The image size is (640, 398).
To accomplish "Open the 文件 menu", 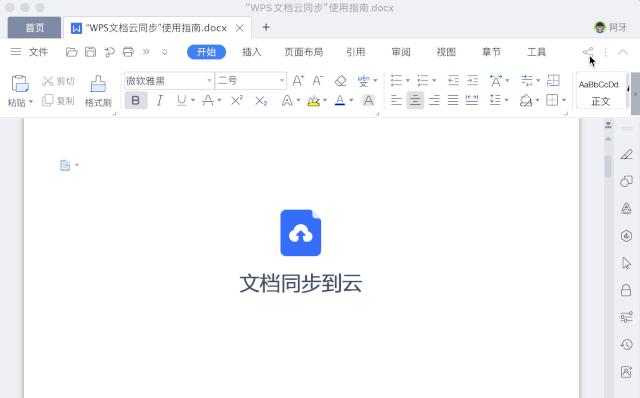I will [38, 52].
